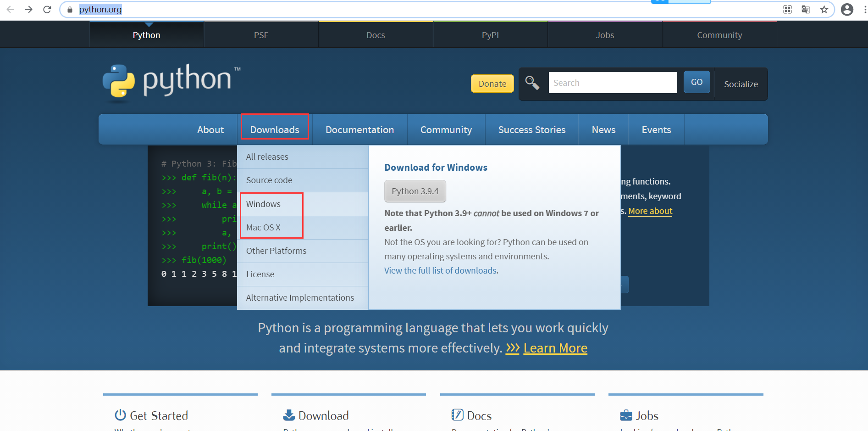The image size is (868, 431).
Task: Click the 'Download' section heading
Action: [323, 416]
